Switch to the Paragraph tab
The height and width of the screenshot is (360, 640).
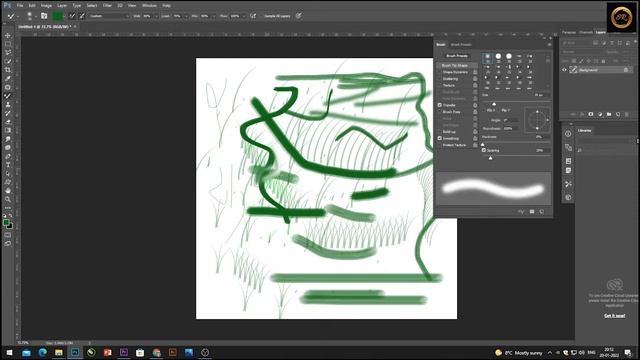pos(569,32)
